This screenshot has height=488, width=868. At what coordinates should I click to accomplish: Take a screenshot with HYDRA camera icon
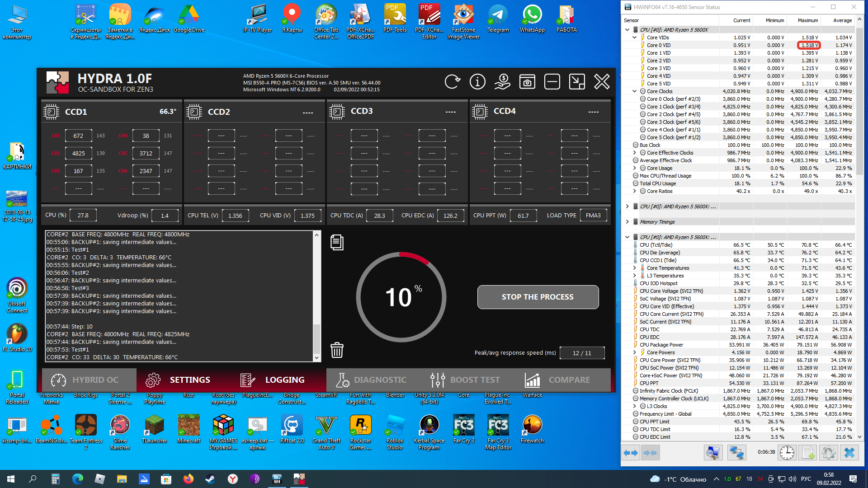[x=527, y=82]
